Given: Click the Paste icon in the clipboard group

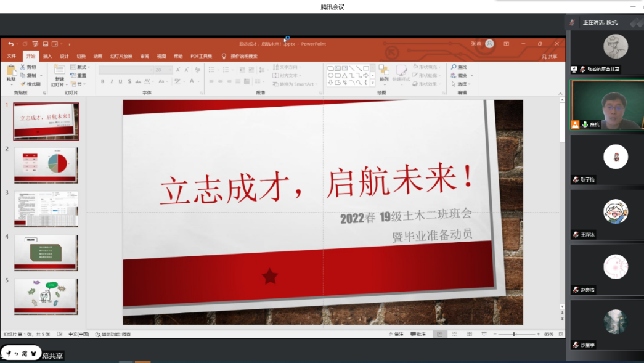Looking at the screenshot, I should click(11, 72).
